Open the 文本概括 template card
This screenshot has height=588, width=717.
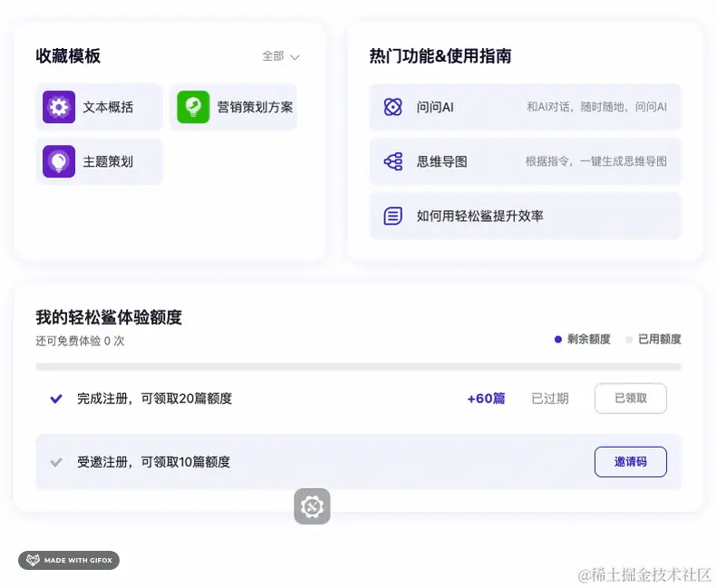(x=99, y=107)
